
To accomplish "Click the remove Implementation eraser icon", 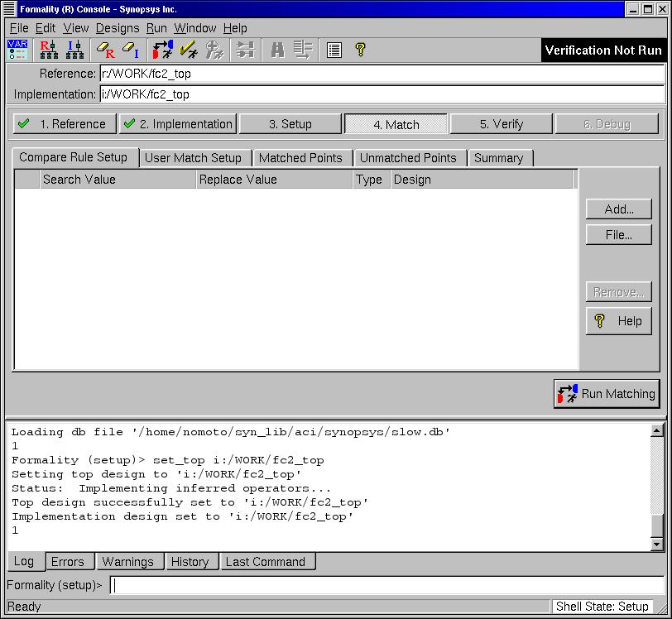I will click(131, 50).
